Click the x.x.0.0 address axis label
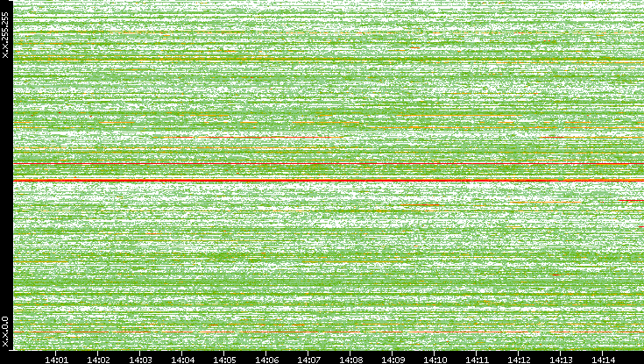 [x=5, y=332]
